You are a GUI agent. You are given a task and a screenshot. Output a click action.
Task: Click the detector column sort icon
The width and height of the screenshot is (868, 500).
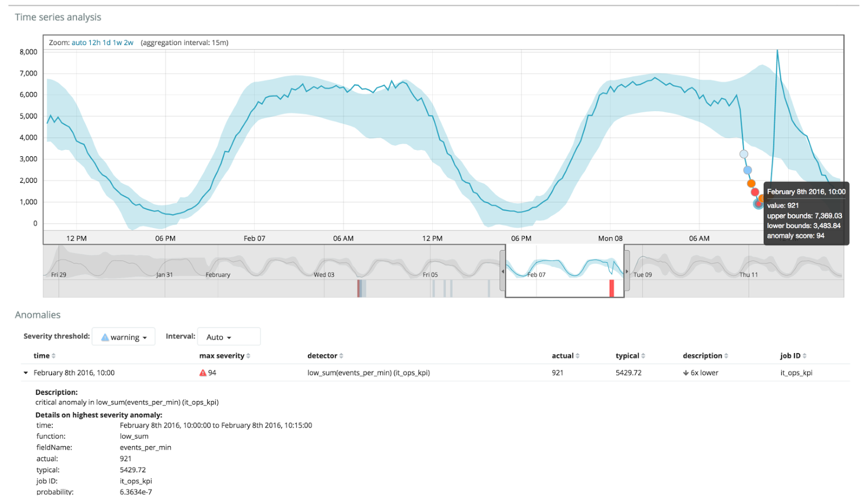[341, 356]
